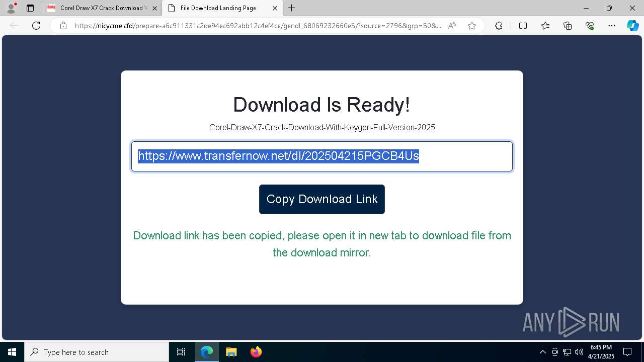Open the Edge profile avatar icon
Image resolution: width=644 pixels, height=362 pixels.
click(x=11, y=8)
